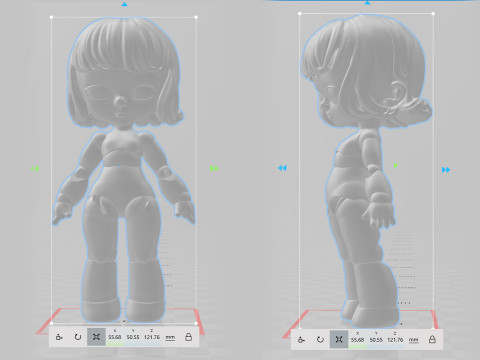Screen dimensions: 480x360
Task: Open the mm unit selector in side-view toolbar
Action: pos(414,340)
